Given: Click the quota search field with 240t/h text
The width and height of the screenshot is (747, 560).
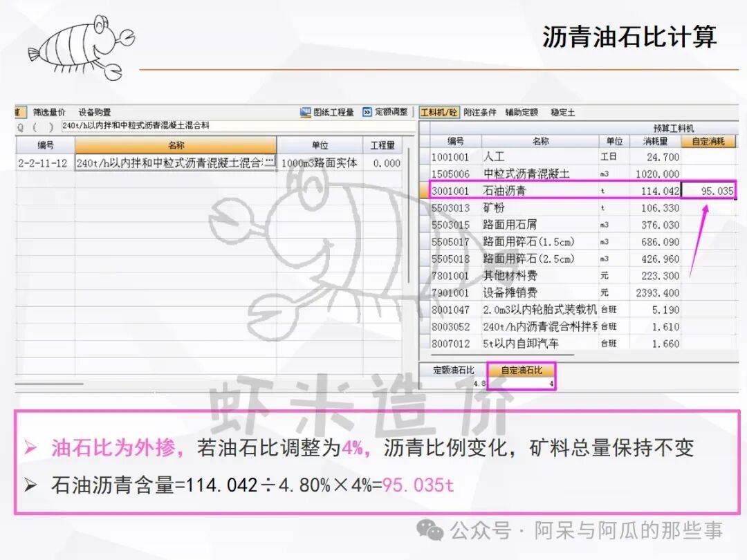Looking at the screenshot, I should point(238,127).
